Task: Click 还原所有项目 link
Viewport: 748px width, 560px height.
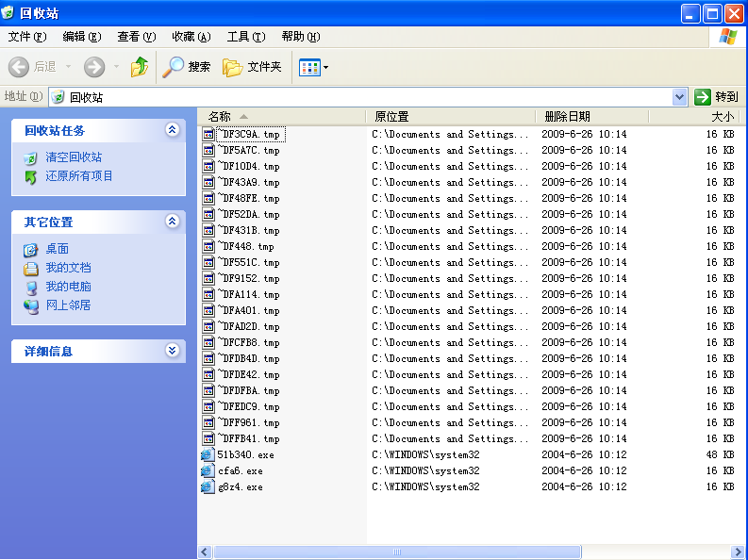Action: pos(79,176)
